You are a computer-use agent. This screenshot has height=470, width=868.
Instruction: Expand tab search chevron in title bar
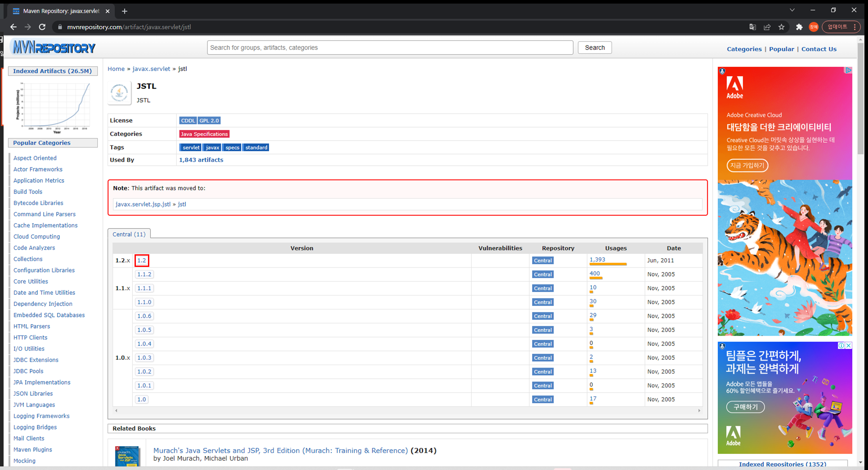pyautogui.click(x=792, y=10)
